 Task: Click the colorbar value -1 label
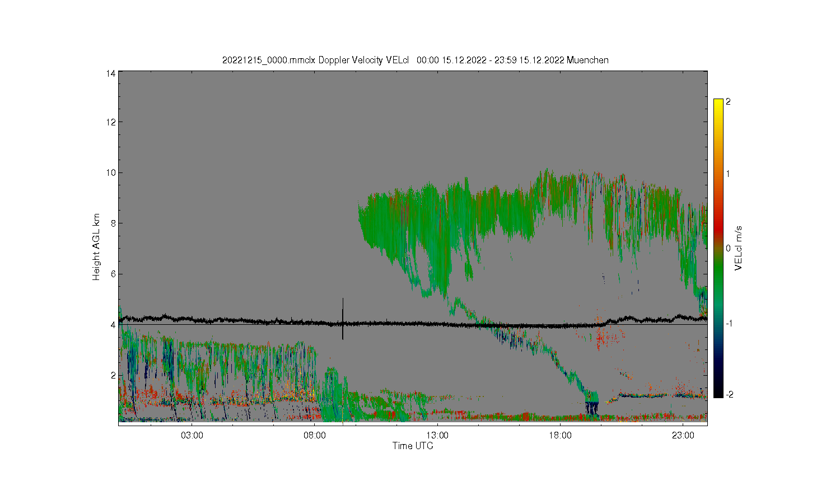pyautogui.click(x=729, y=323)
